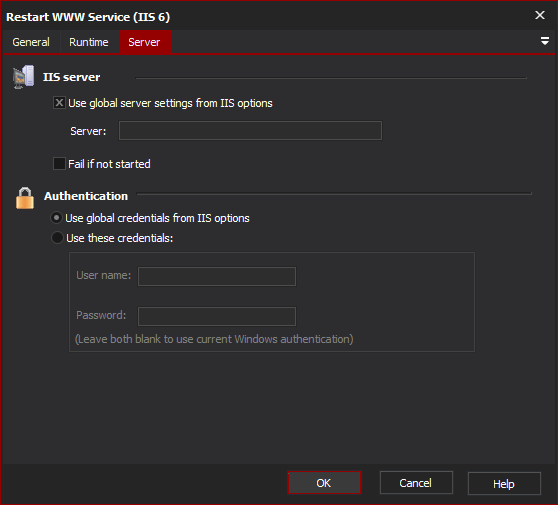Switch to the General tab
Screen dimensions: 558x505
(x=31, y=42)
